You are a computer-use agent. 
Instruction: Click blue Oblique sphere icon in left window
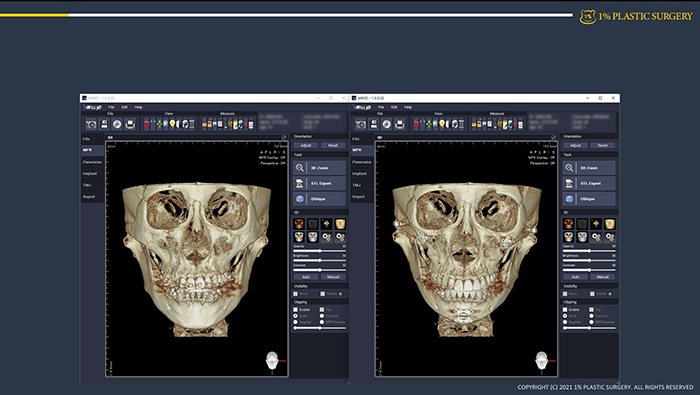coord(300,199)
